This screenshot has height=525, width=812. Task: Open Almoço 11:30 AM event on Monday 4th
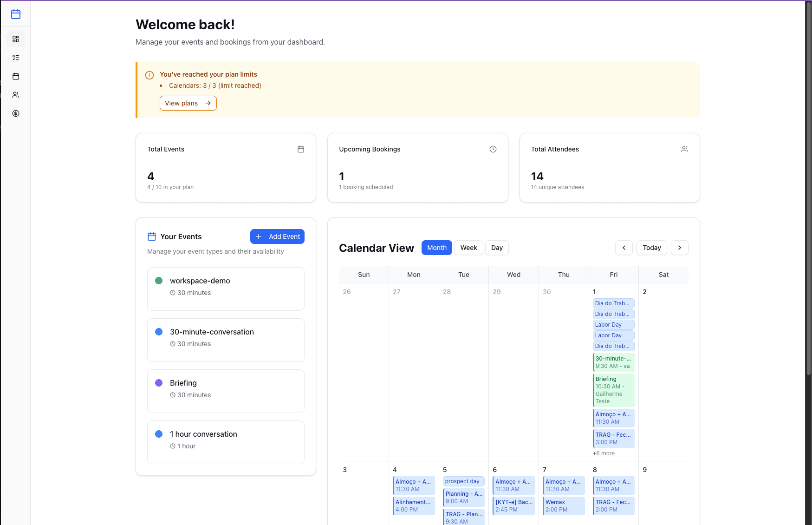pyautogui.click(x=414, y=486)
